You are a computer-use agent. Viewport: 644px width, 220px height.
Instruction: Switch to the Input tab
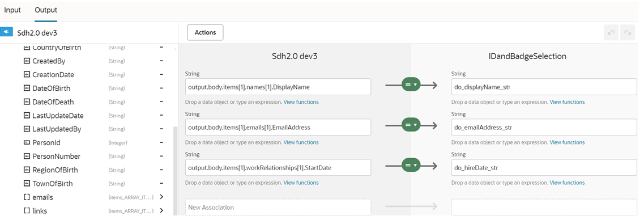coord(12,10)
